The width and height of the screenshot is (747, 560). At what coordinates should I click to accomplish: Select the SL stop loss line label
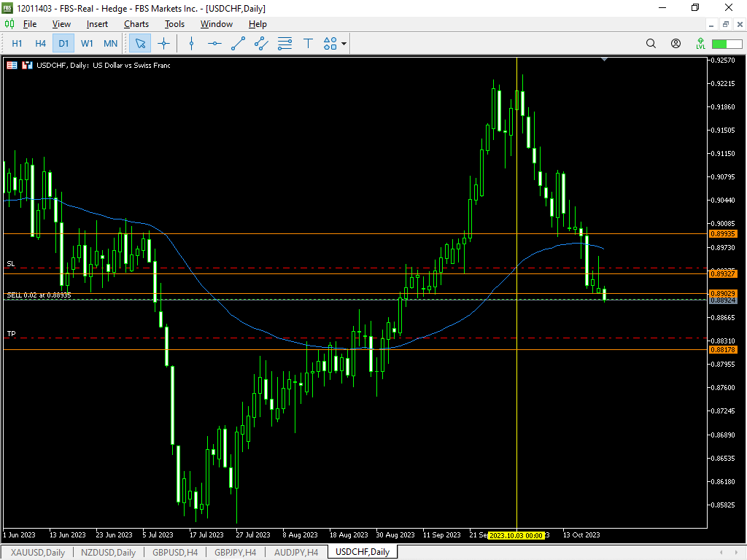click(10, 263)
